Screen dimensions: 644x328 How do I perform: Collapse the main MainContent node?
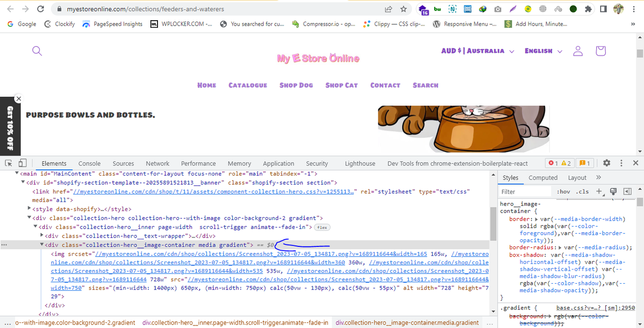[x=18, y=173]
